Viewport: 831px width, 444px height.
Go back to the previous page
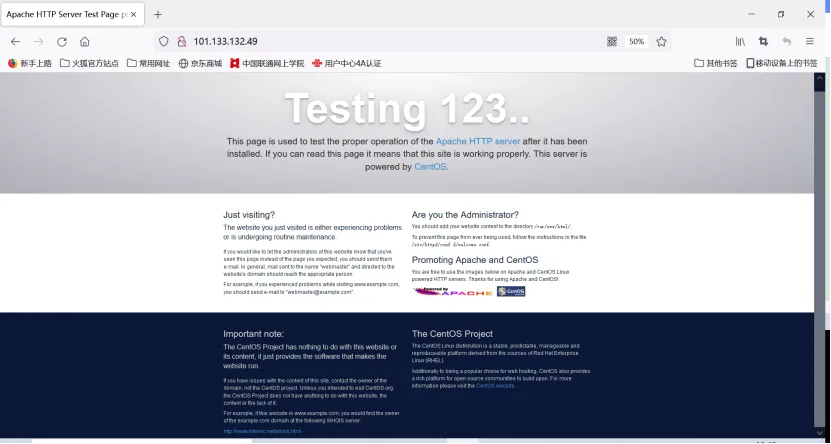point(15,42)
